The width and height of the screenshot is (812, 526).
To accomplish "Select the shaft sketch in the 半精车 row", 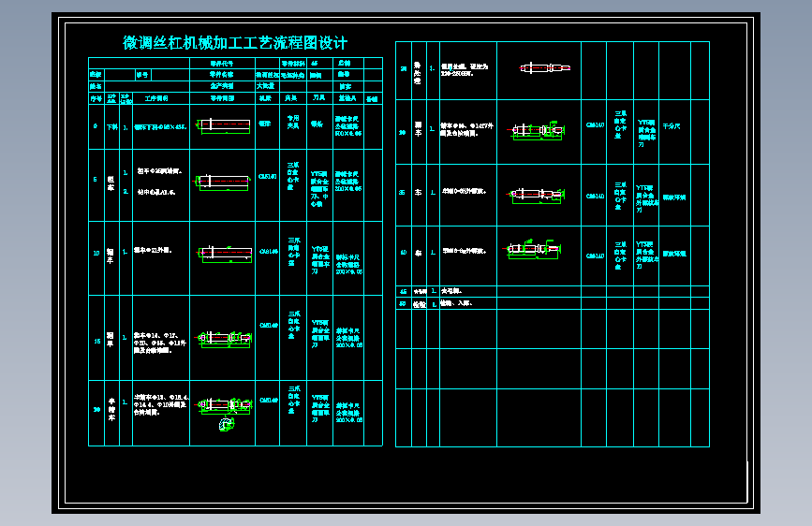I will pos(224,405).
